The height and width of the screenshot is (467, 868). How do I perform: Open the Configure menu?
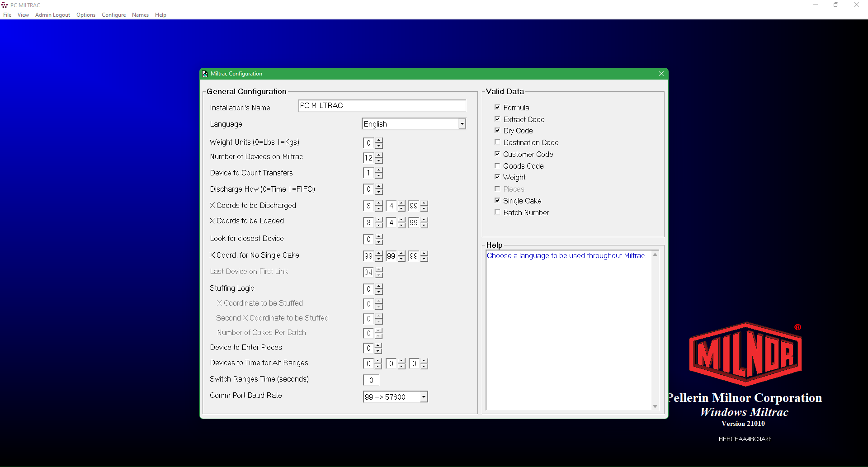coord(113,15)
